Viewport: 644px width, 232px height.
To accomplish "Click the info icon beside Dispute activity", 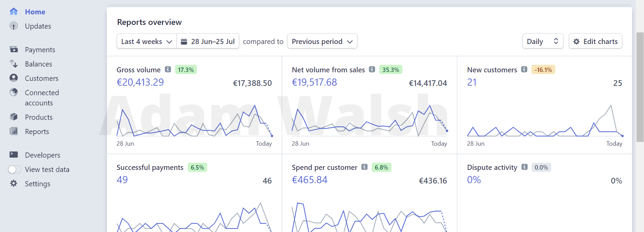I will 525,167.
